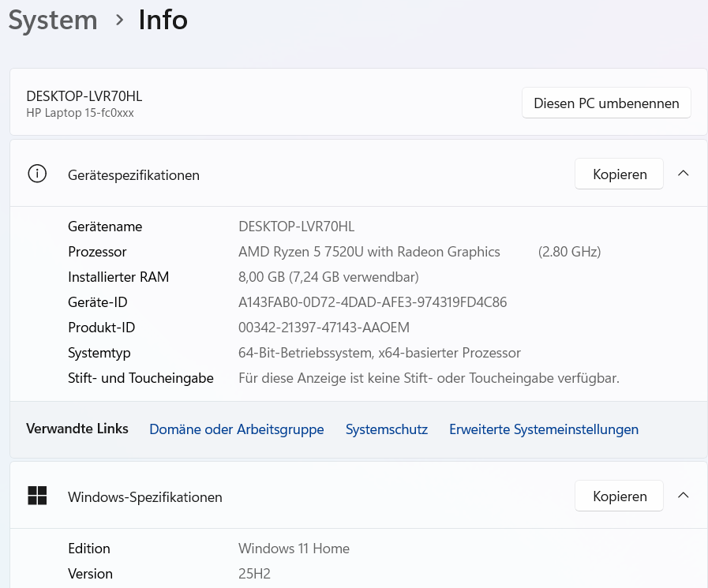Collapse the Gerätespezifikationen section chevron
The height and width of the screenshot is (588, 708).
click(684, 174)
